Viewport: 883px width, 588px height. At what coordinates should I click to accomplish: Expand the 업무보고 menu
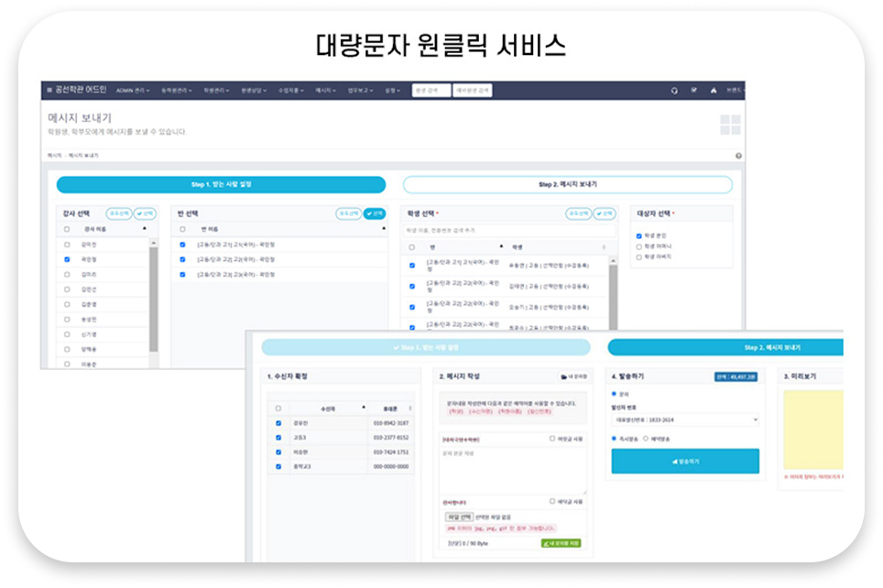(x=360, y=91)
